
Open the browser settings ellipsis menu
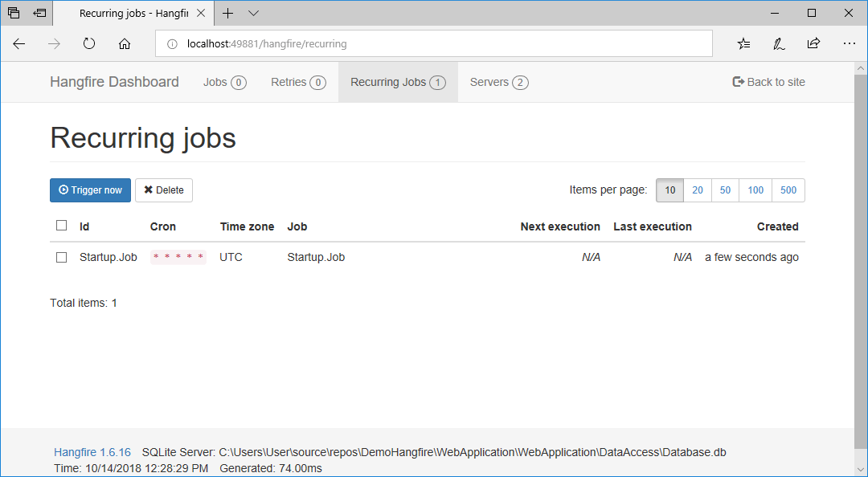click(x=850, y=43)
